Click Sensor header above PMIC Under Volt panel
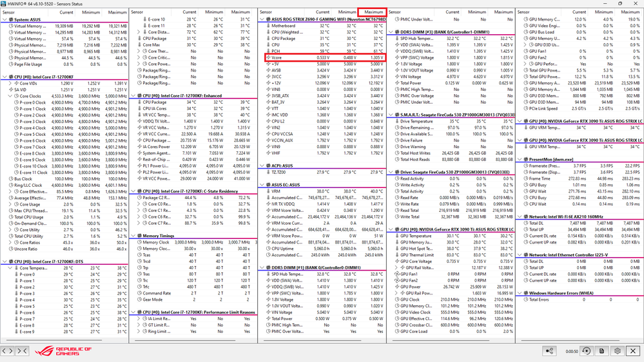The image size is (644, 362). 395,12
